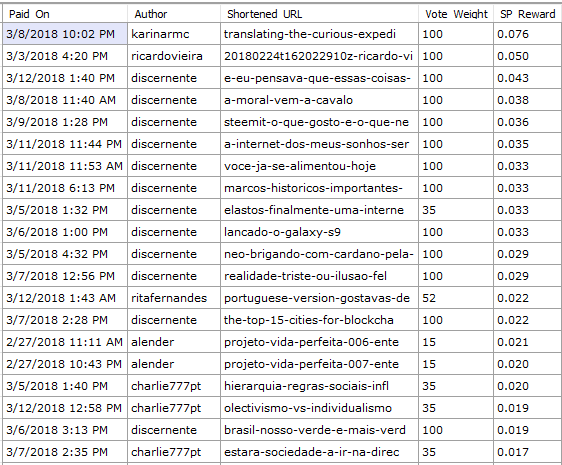562x465 pixels.
Task: Click URL brasil-nosso-verde-e-mais-verd
Action: click(319, 430)
